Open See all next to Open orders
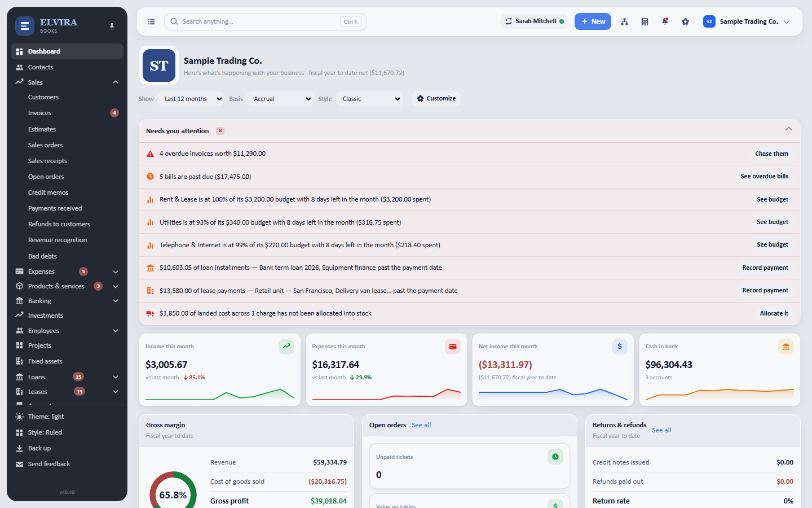812x508 pixels. [421, 425]
